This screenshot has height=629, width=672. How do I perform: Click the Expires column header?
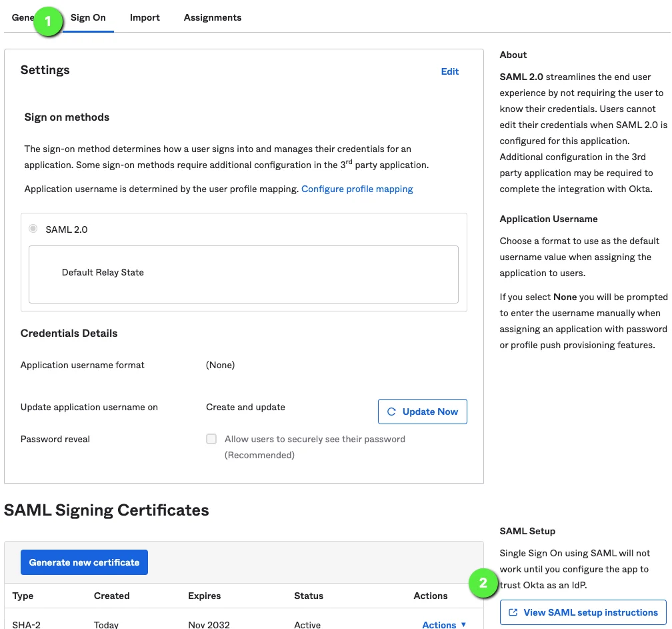click(x=205, y=596)
